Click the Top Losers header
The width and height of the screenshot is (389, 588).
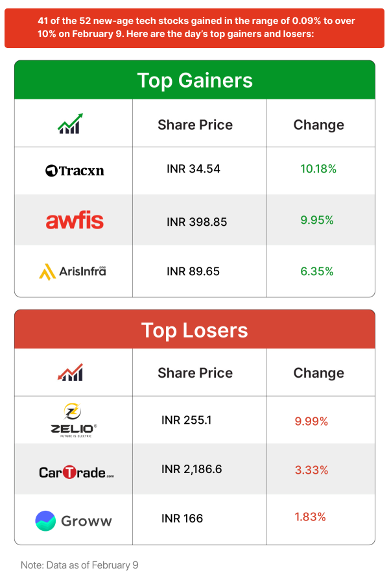(194, 330)
